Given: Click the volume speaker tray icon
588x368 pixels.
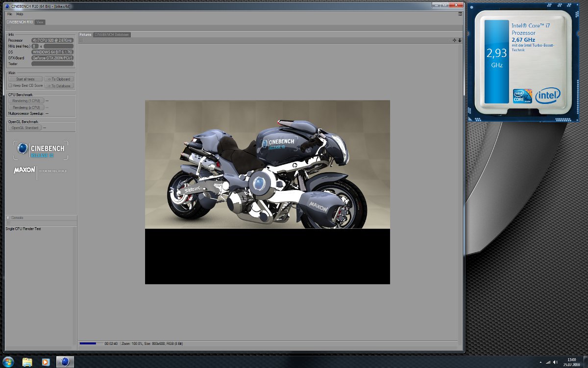Looking at the screenshot, I should pos(556,362).
